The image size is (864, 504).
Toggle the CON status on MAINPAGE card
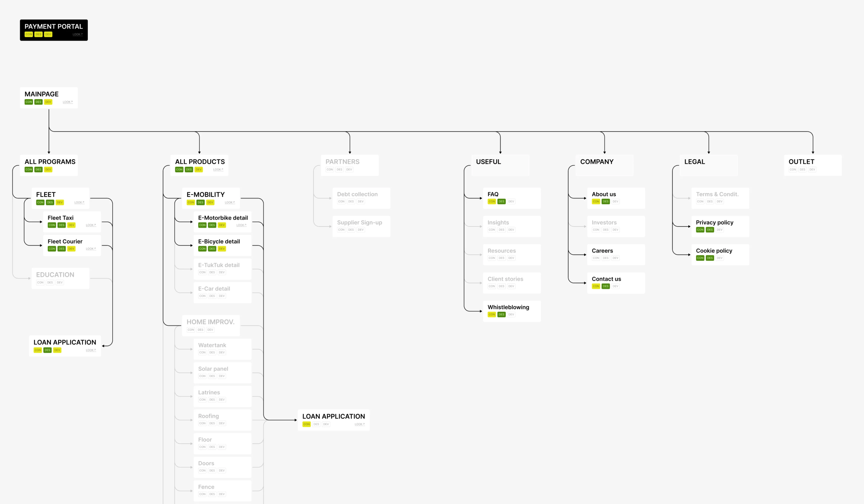click(x=29, y=102)
